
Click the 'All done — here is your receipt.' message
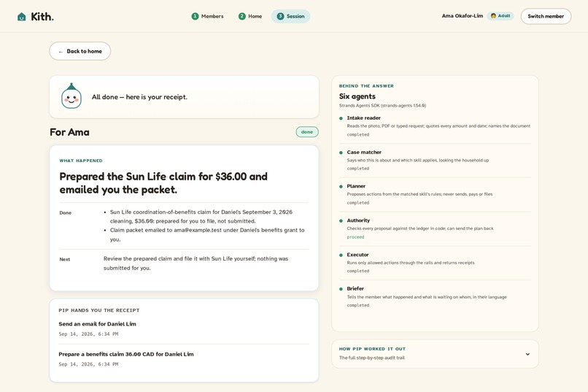click(139, 97)
